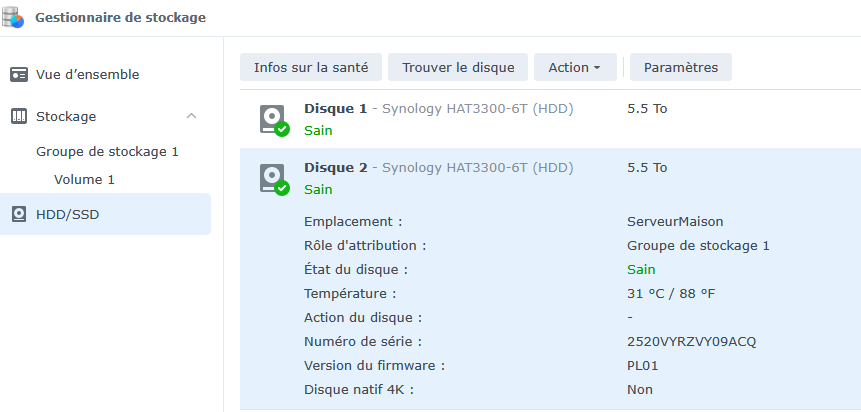Click Trouver le disque button
This screenshot has height=412, width=861.
[x=458, y=68]
